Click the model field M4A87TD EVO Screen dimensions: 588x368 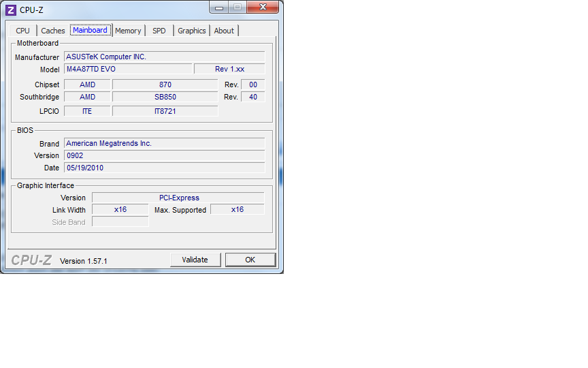(128, 69)
